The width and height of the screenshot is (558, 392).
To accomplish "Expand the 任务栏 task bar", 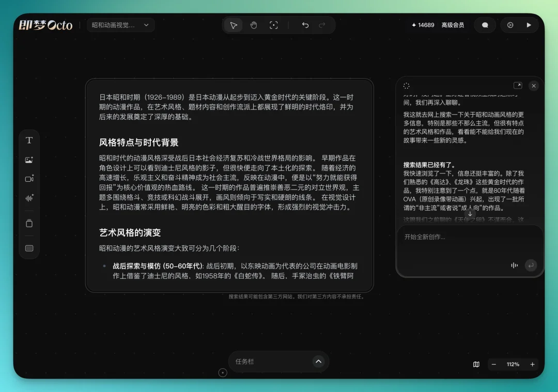I will click(x=319, y=362).
